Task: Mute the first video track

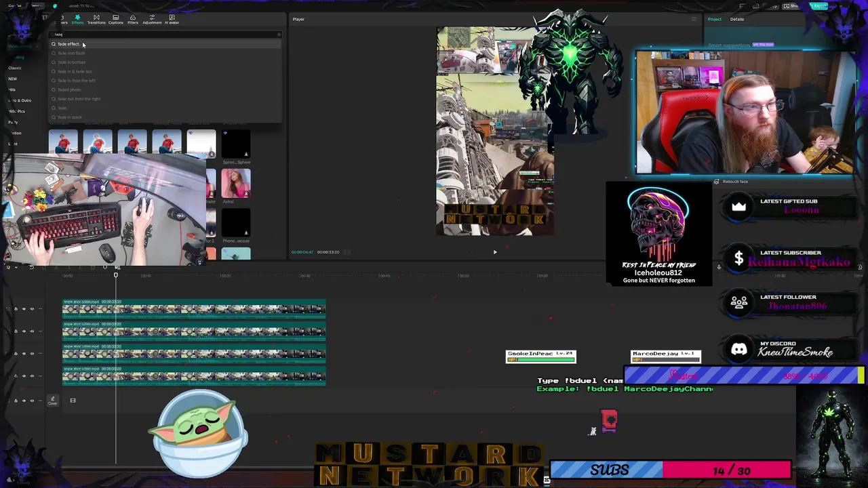Action: tap(31, 309)
